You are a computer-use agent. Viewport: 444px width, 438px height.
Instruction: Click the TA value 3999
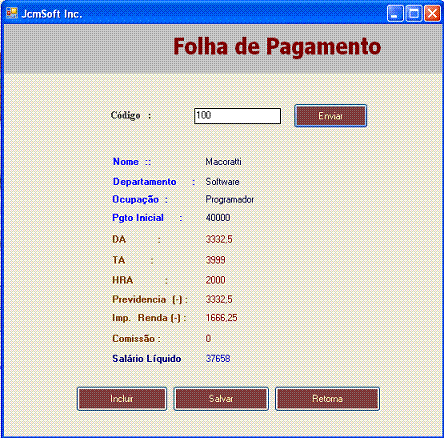click(x=215, y=260)
